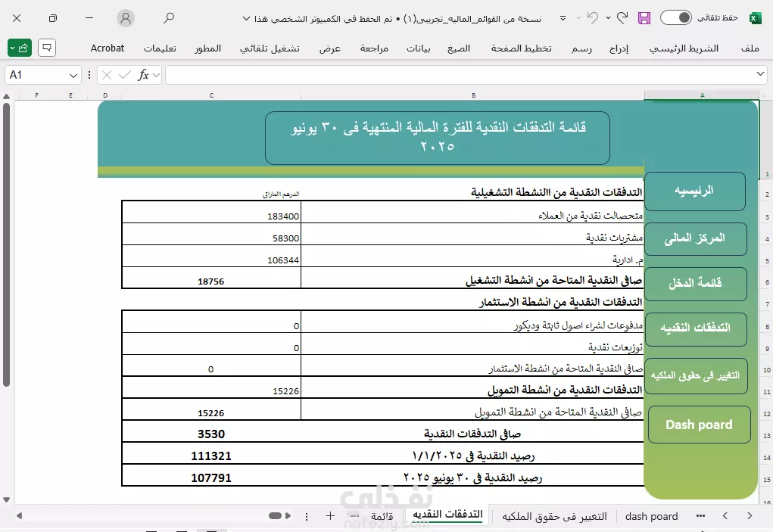
Task: Open the sheet tabs more (…) menu
Action: coord(700,516)
